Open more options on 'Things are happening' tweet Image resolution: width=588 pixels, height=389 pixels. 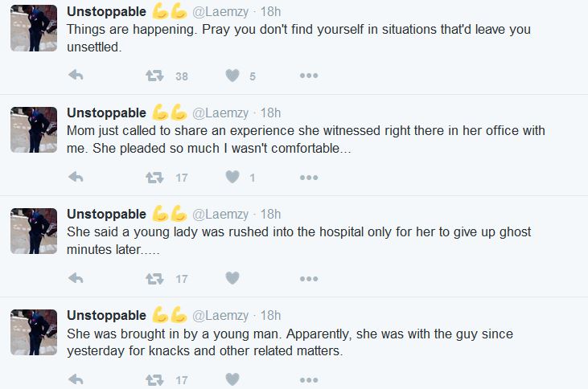tap(309, 76)
